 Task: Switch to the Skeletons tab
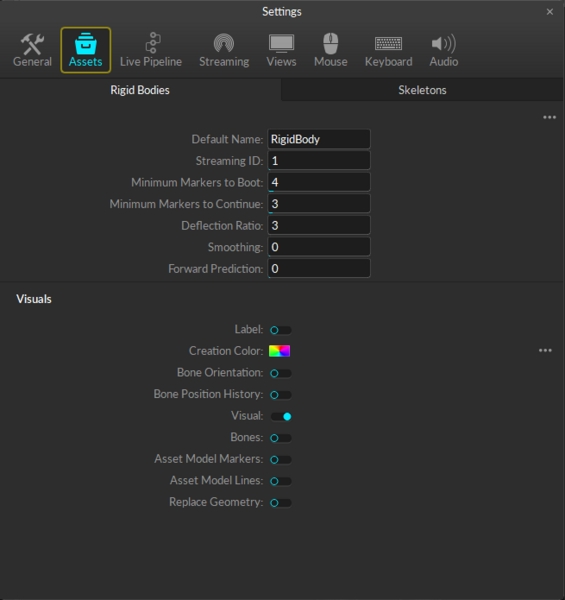422,90
